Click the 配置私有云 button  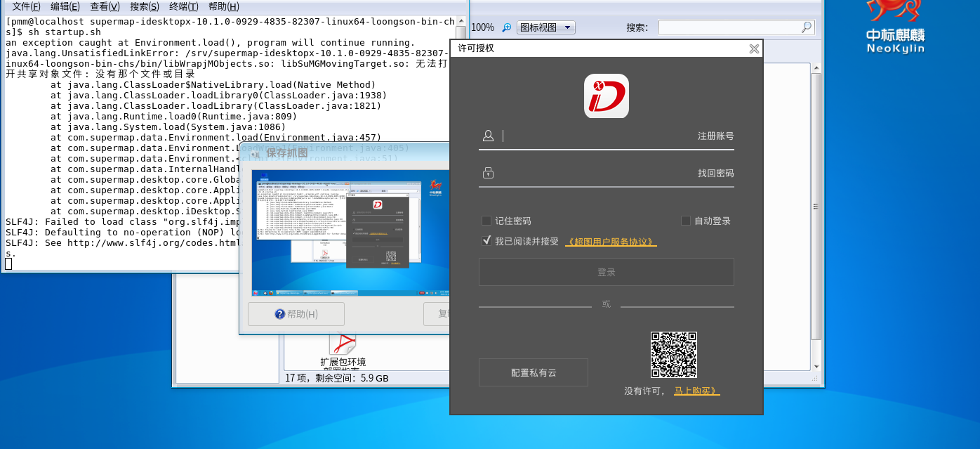pos(534,372)
